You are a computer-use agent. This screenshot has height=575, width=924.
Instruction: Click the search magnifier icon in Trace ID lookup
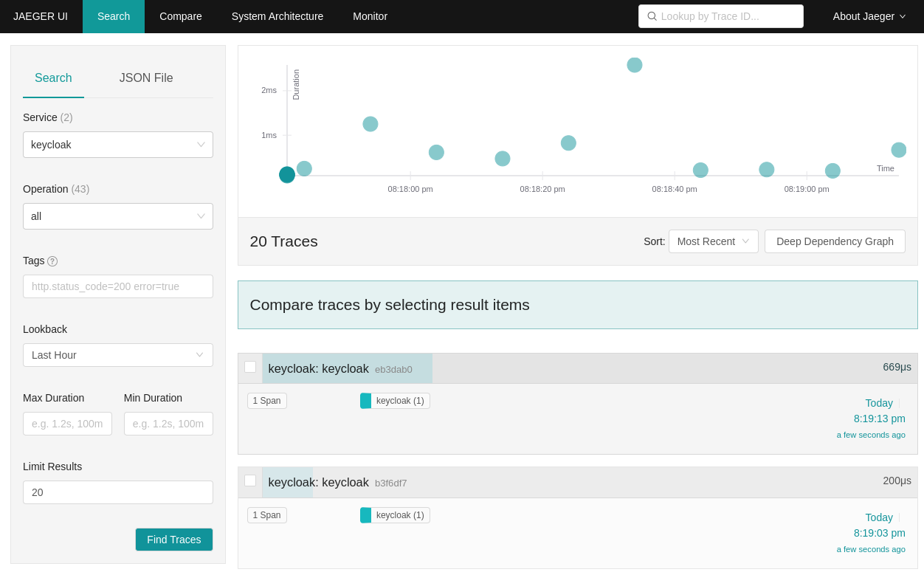click(x=652, y=16)
